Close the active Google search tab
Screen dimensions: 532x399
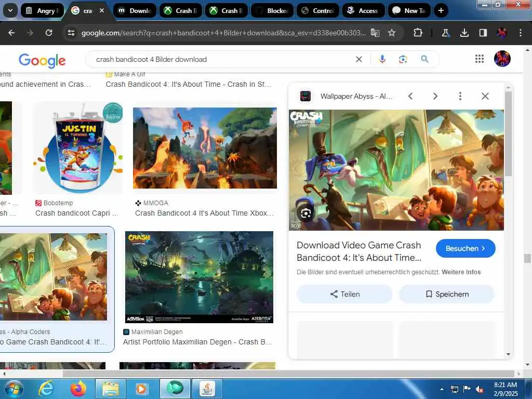pos(102,10)
